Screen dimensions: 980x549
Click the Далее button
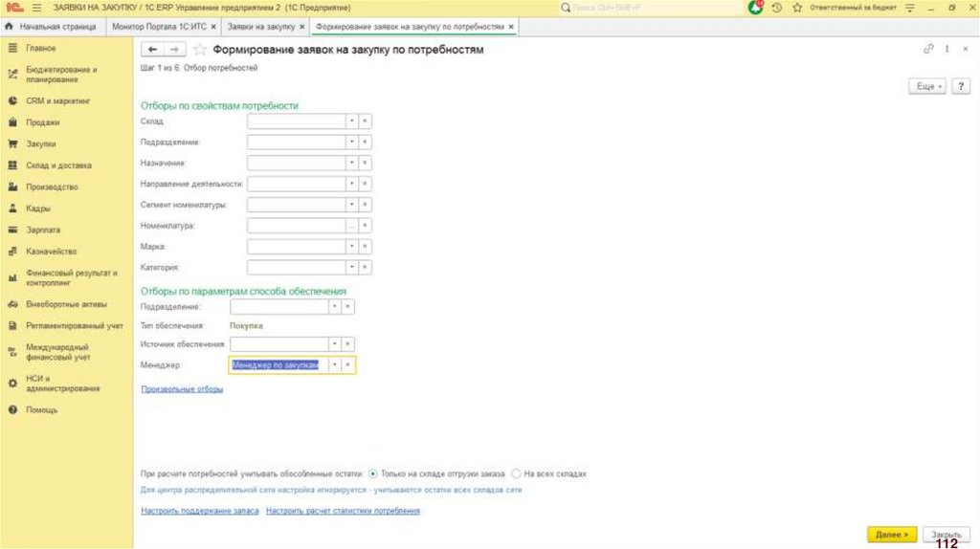tap(892, 535)
